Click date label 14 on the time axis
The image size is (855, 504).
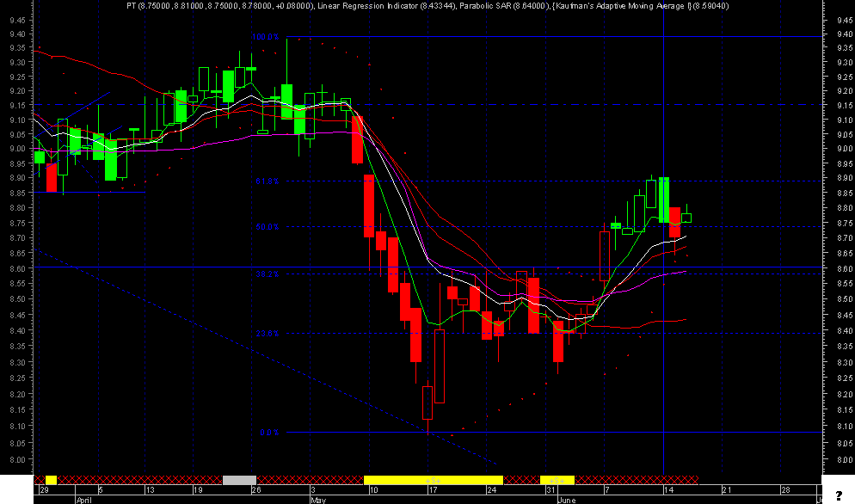click(668, 490)
